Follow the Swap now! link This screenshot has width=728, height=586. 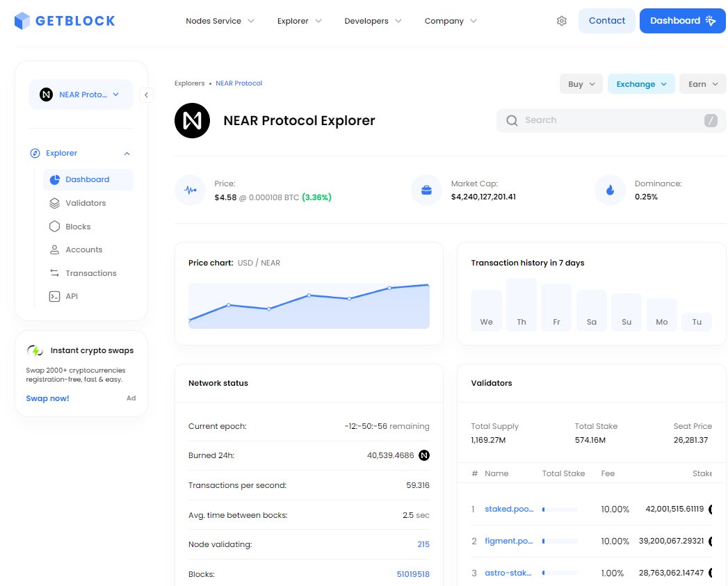pyautogui.click(x=47, y=398)
